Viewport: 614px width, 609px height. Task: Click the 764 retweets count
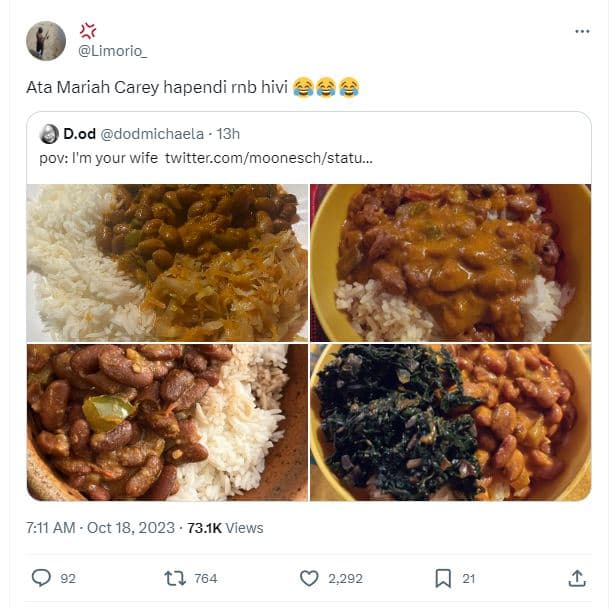pos(206,577)
